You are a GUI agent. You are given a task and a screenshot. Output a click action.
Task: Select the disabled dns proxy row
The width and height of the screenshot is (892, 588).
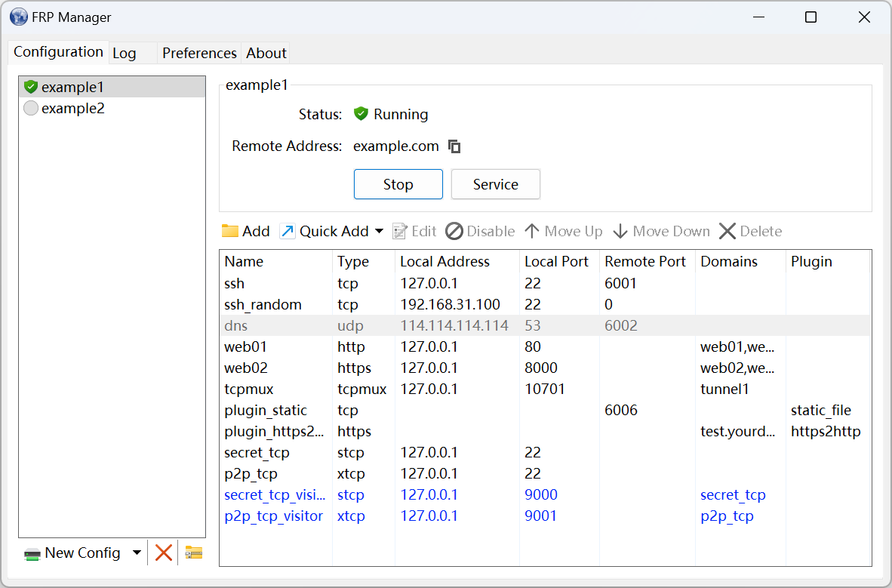tap(544, 325)
